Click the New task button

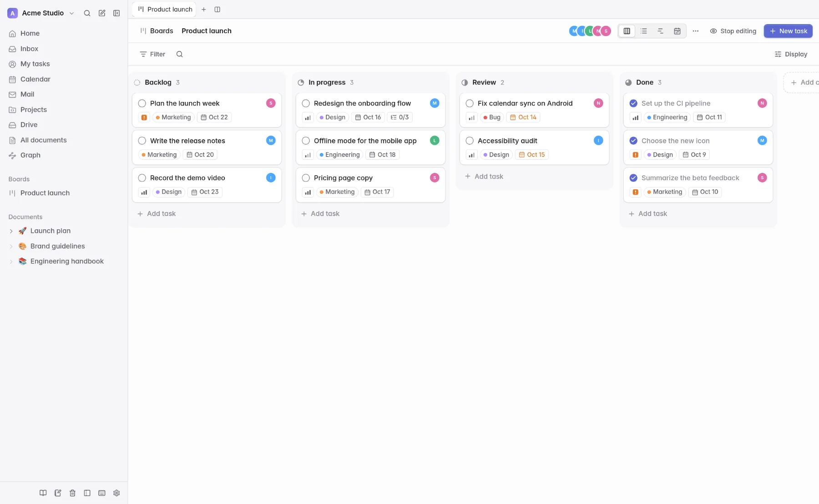click(788, 31)
